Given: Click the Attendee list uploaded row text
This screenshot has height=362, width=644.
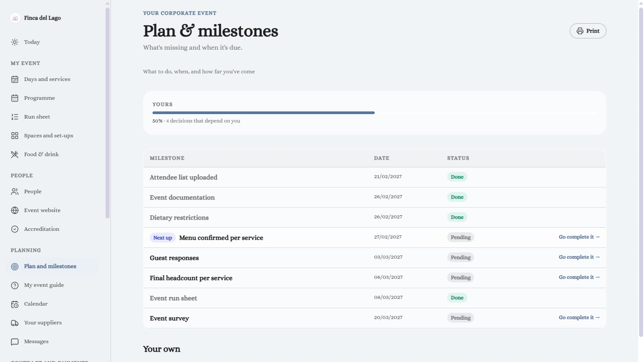Looking at the screenshot, I should [183, 177].
